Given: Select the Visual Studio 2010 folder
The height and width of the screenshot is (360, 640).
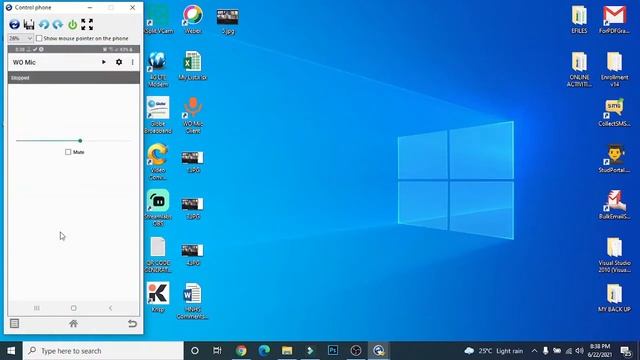Looking at the screenshot, I should pyautogui.click(x=614, y=255).
